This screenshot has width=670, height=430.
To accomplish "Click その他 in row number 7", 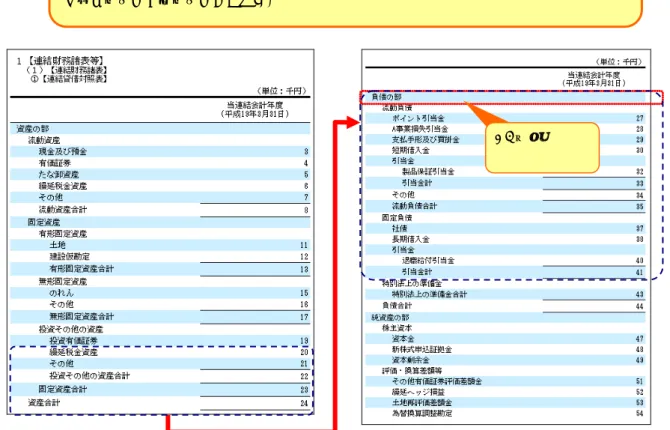I will (50, 197).
